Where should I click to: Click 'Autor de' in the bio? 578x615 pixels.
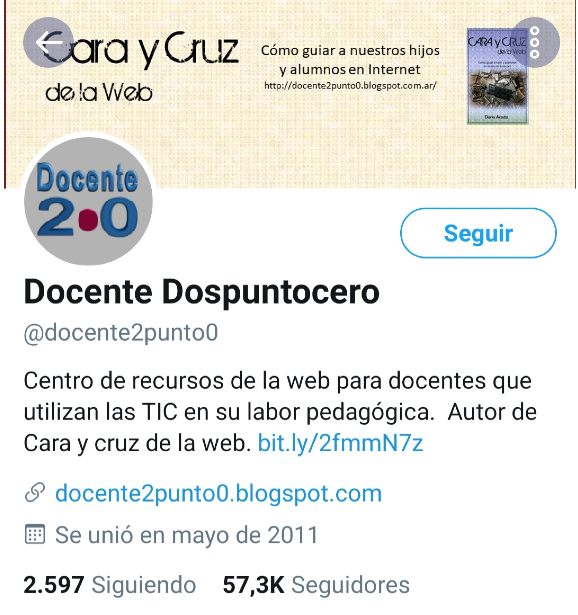point(492,412)
